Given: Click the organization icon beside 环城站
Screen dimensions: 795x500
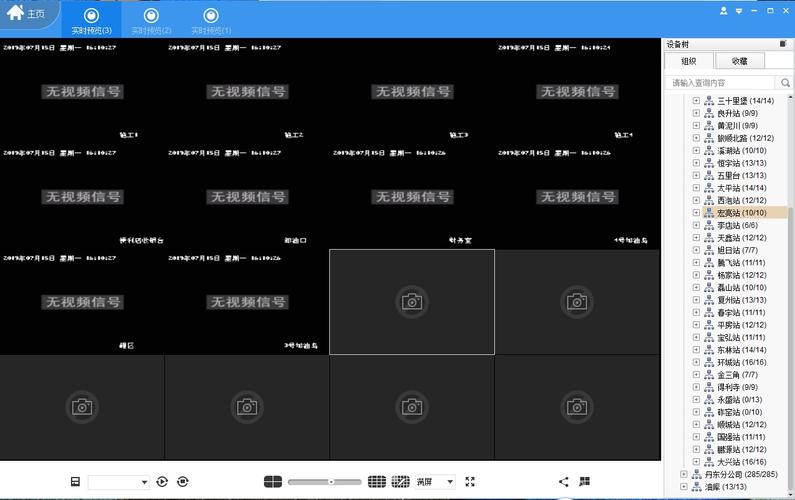Looking at the screenshot, I should click(x=709, y=362).
